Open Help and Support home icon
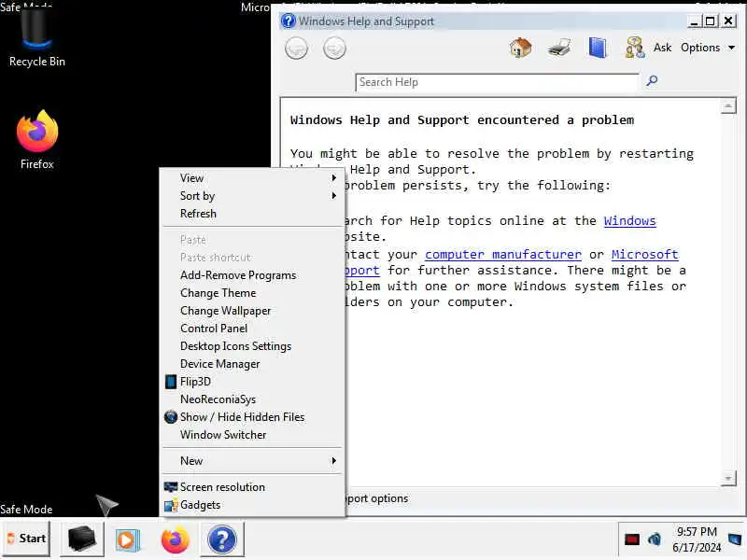The width and height of the screenshot is (747, 560). click(520, 49)
